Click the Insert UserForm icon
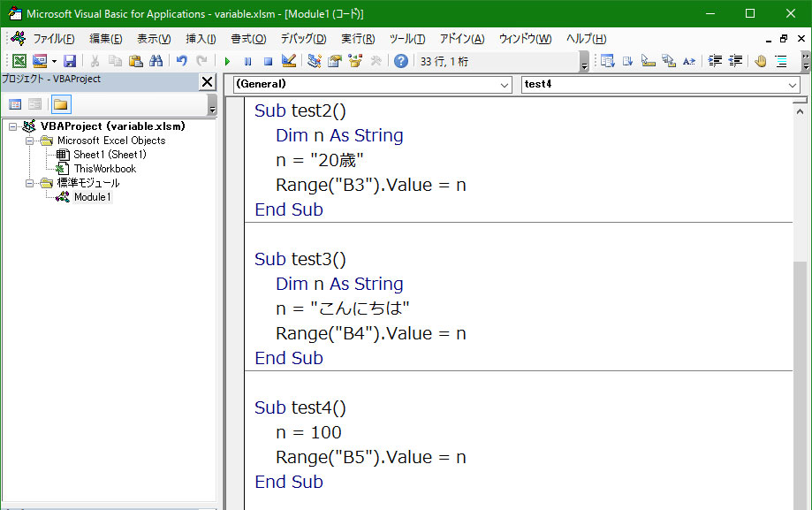The height and width of the screenshot is (510, 812). coord(40,61)
